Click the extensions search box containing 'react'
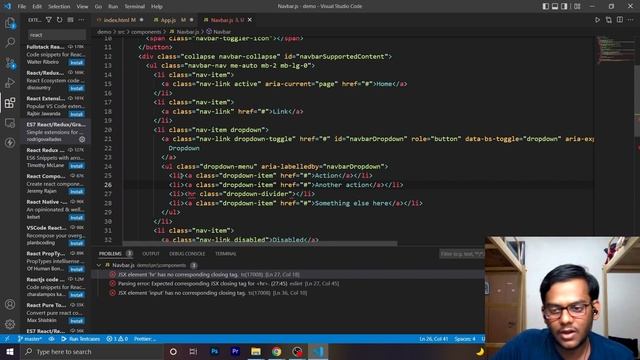Viewport: 640px width, 360px height. [x=57, y=35]
